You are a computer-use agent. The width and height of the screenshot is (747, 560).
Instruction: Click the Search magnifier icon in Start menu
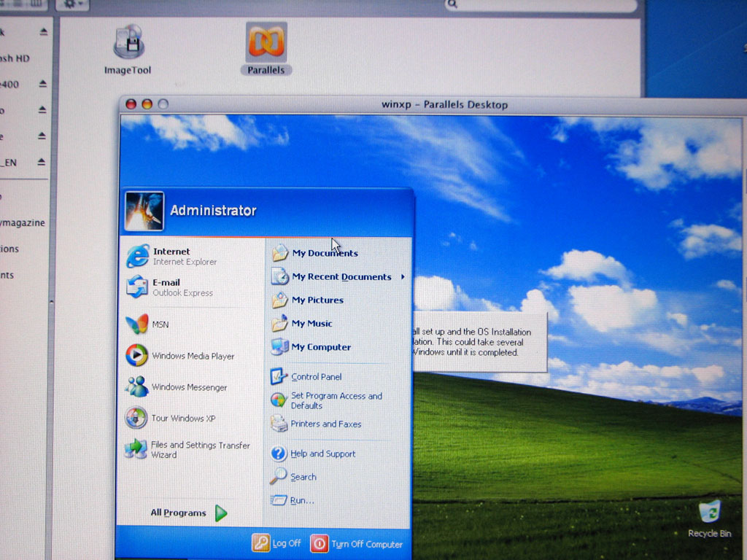[x=278, y=476]
